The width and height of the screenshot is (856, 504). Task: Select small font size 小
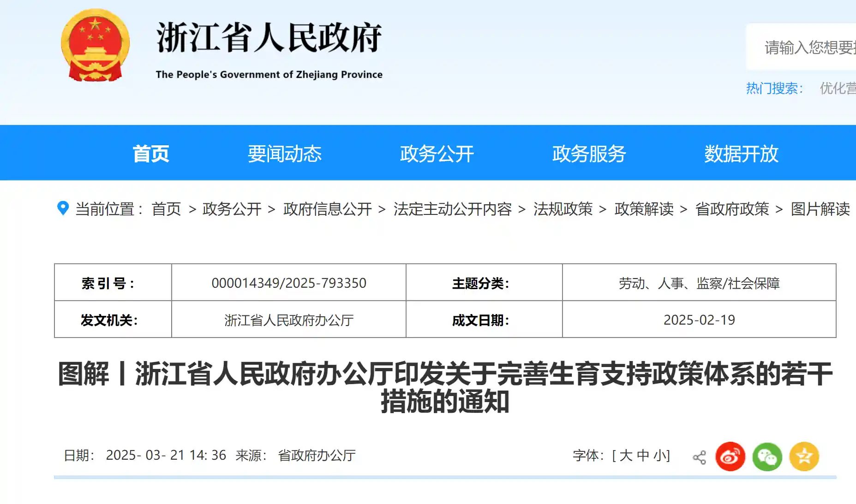click(x=659, y=455)
